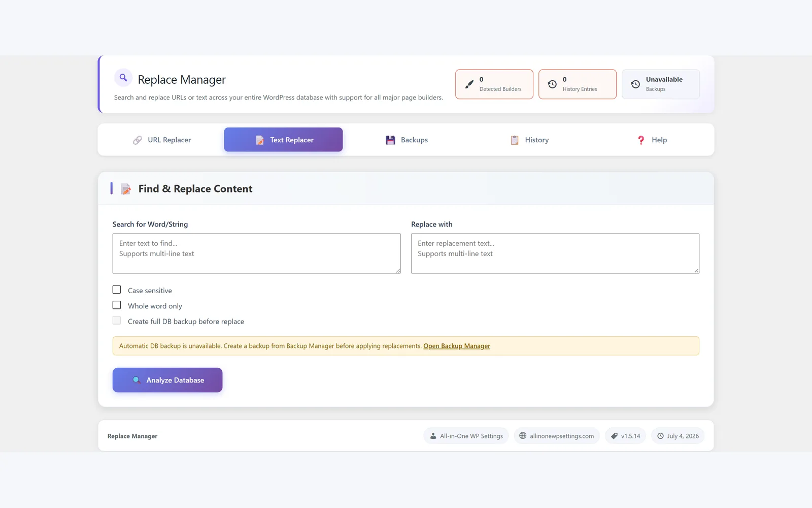Tick the Whole word only checkbox
The height and width of the screenshot is (508, 812).
coord(117,305)
